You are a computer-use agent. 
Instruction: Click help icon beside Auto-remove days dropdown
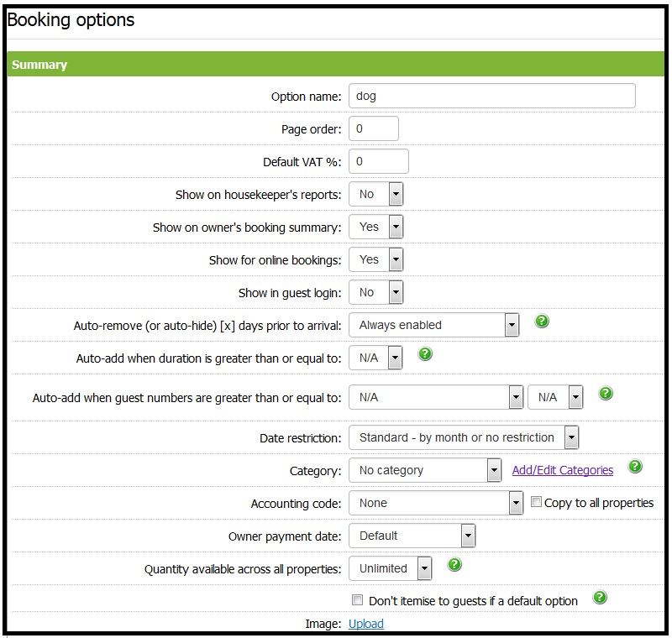542,322
